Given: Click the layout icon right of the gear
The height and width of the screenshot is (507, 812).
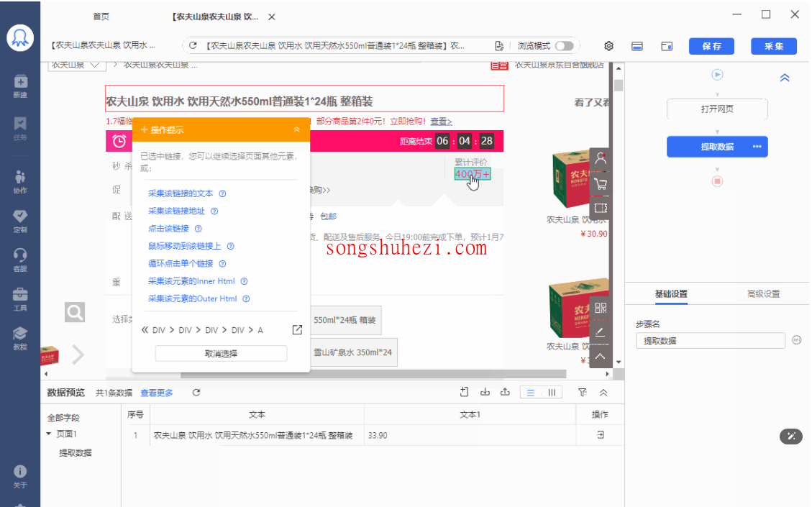Looking at the screenshot, I should (637, 46).
